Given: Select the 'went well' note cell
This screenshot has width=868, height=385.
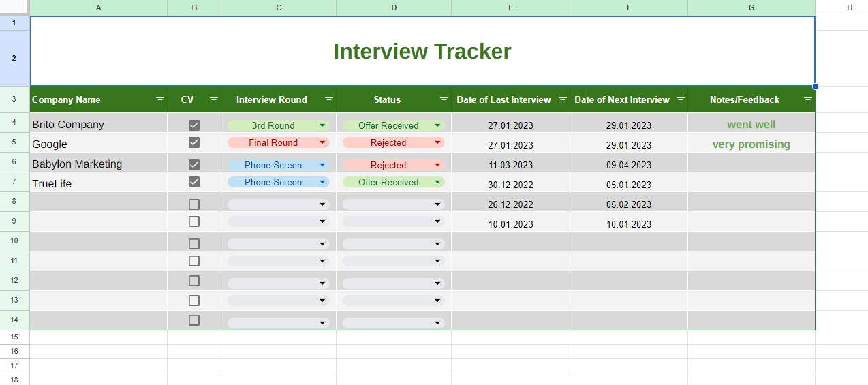Looking at the screenshot, I should coord(751,123).
